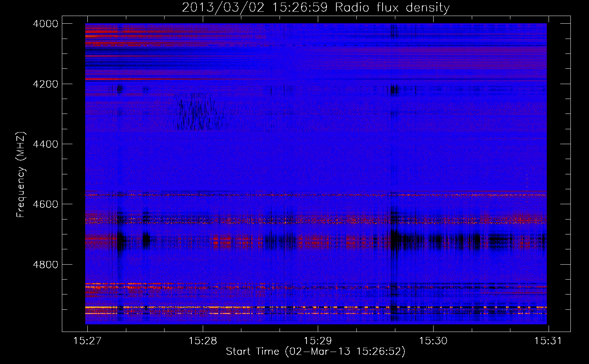Click the 15:27 time tick label
This screenshot has width=589, height=364.
(x=87, y=341)
